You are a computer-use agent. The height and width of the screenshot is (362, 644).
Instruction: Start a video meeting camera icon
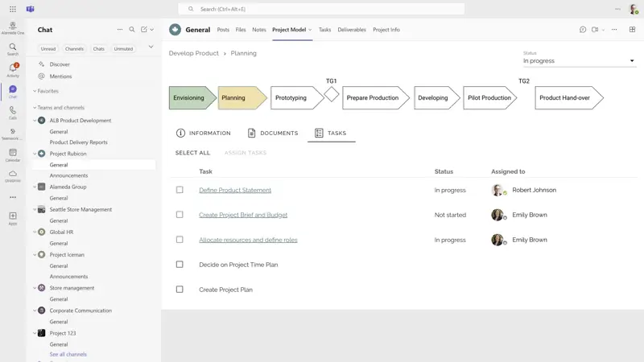coord(595,30)
